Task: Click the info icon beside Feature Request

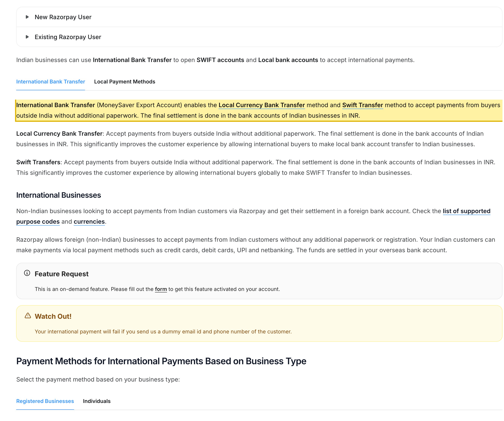Action: point(27,273)
